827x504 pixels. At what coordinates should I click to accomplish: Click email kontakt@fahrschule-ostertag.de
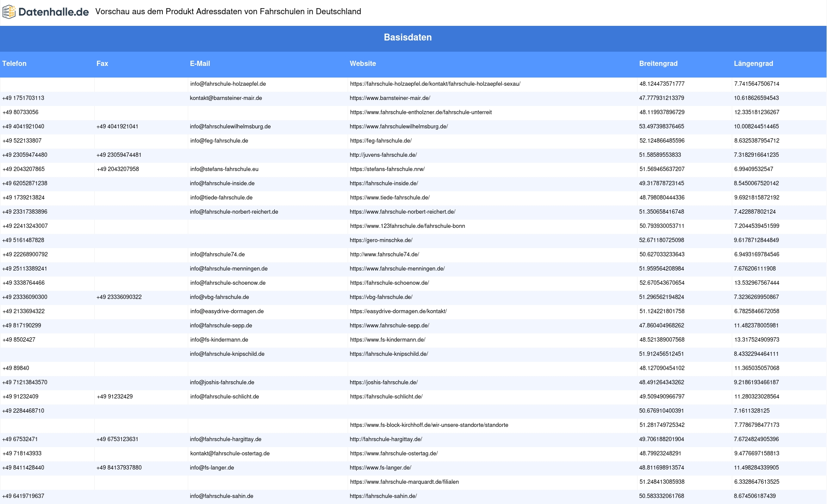pyautogui.click(x=230, y=454)
